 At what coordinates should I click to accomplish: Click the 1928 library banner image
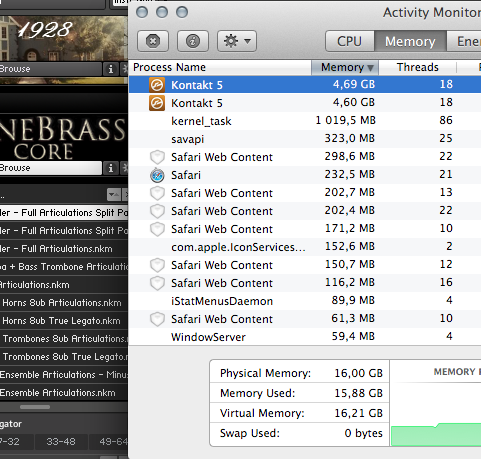[x=64, y=38]
